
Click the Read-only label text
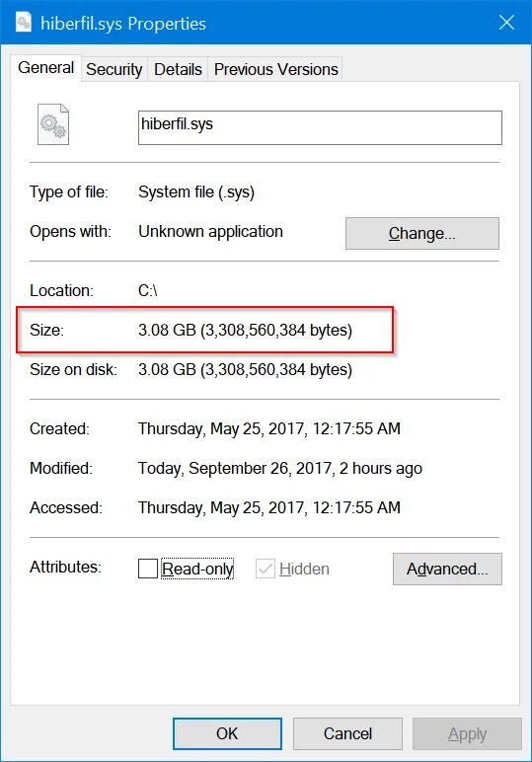[x=197, y=569]
